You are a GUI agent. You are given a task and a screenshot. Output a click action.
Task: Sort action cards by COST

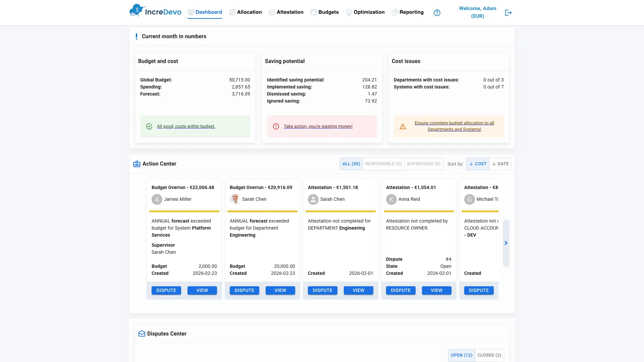pyautogui.click(x=478, y=164)
